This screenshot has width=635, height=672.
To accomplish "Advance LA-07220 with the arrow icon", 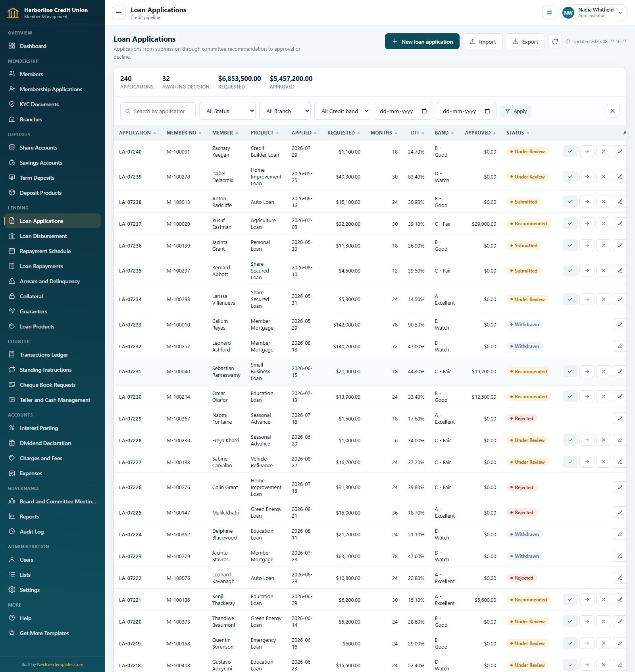I will click(x=587, y=621).
